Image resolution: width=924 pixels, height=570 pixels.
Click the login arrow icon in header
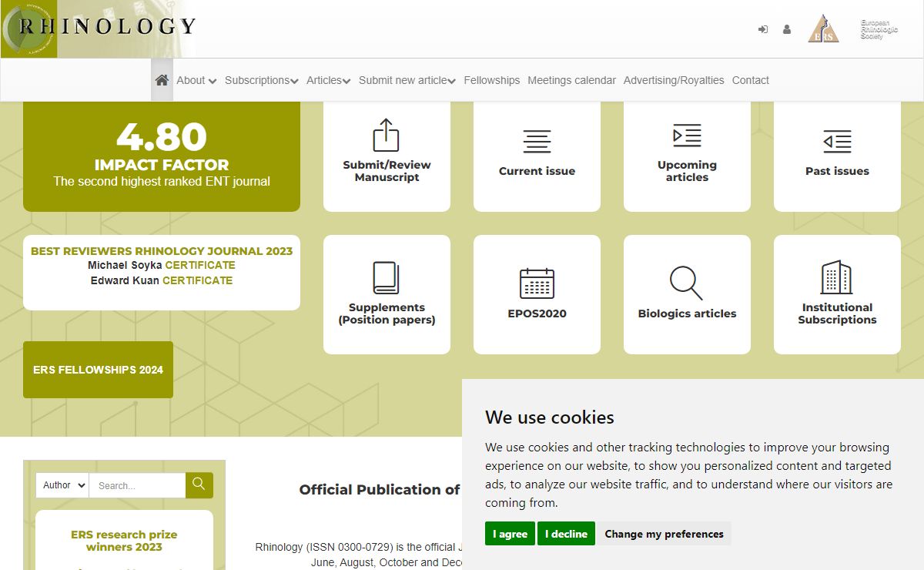763,29
